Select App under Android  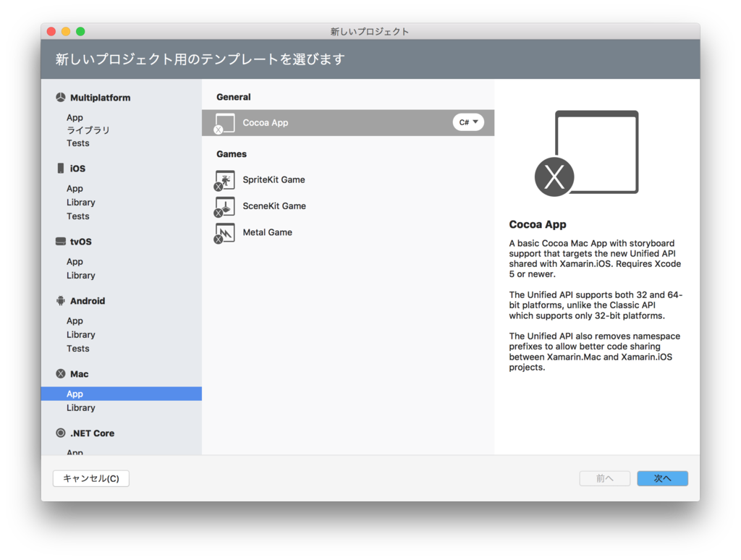75,321
